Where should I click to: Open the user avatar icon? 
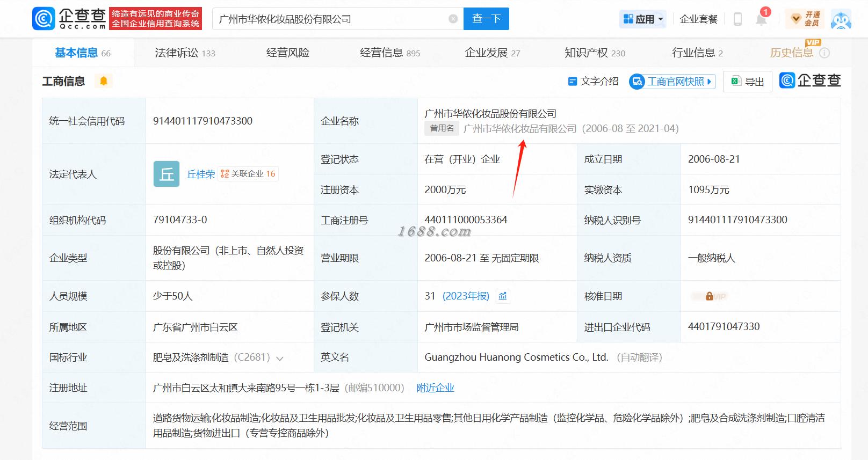click(841, 19)
